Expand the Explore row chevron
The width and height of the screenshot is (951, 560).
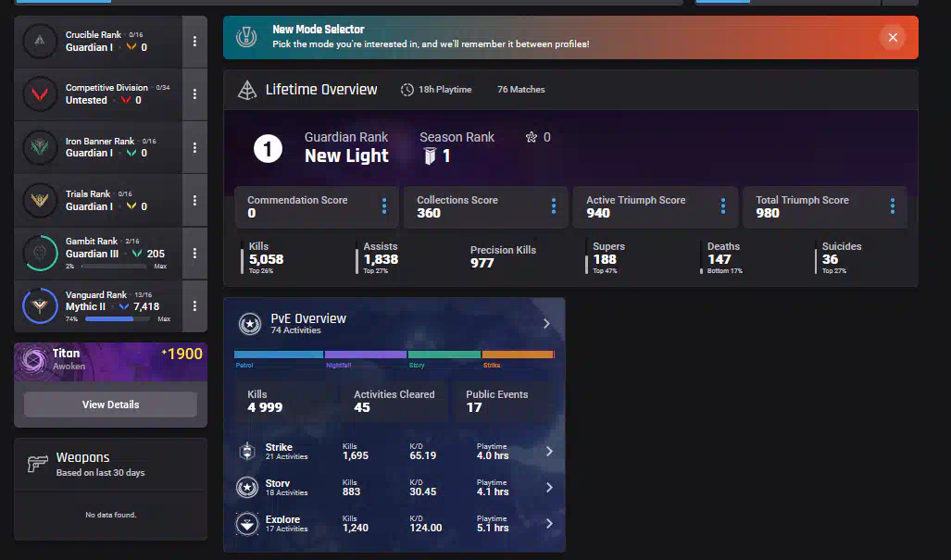click(x=549, y=524)
